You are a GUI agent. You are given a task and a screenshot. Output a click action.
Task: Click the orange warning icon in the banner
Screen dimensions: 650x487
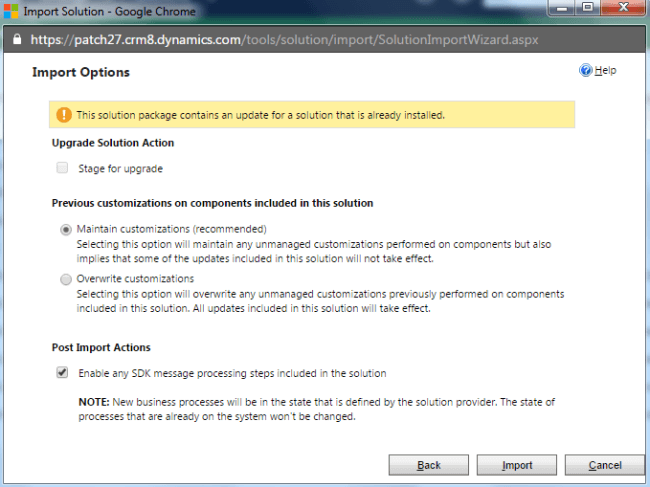point(63,114)
